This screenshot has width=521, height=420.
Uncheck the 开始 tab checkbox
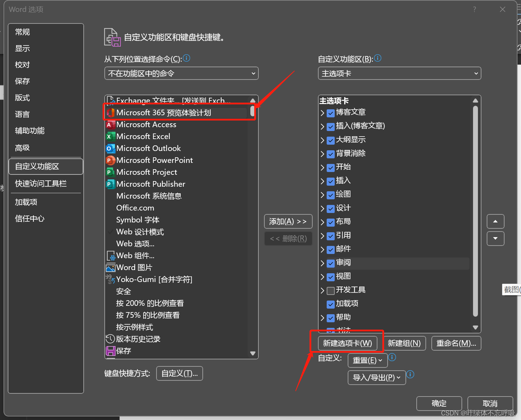tap(331, 168)
